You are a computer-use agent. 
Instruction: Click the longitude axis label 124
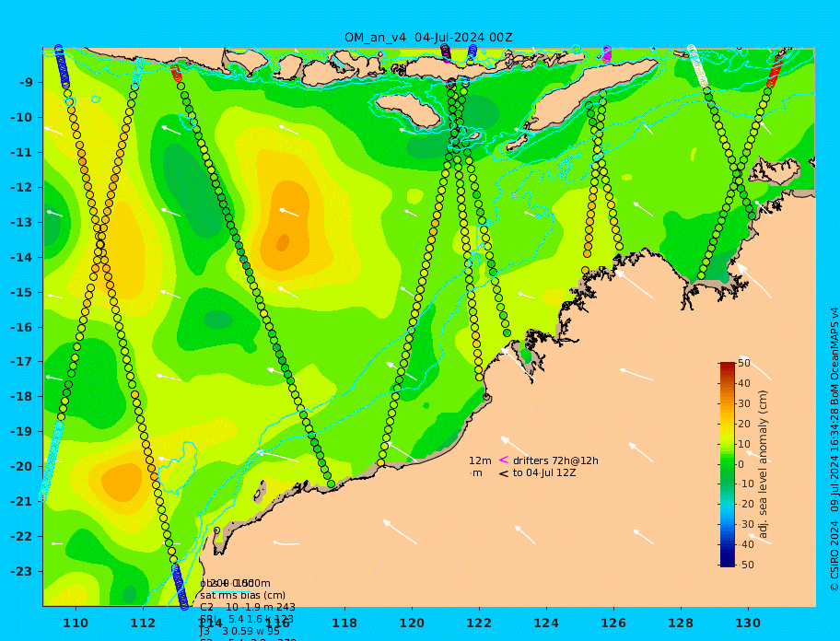click(546, 623)
